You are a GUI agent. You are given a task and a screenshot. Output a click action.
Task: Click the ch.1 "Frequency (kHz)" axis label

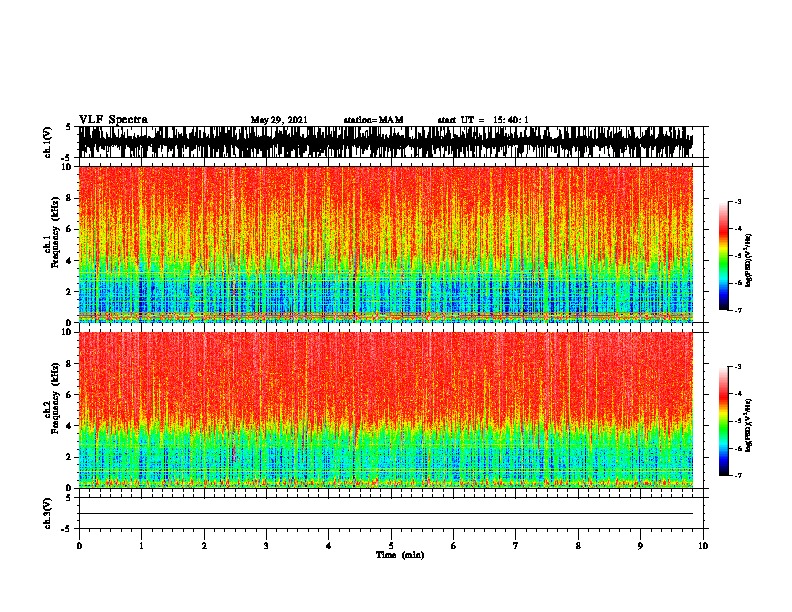point(55,232)
